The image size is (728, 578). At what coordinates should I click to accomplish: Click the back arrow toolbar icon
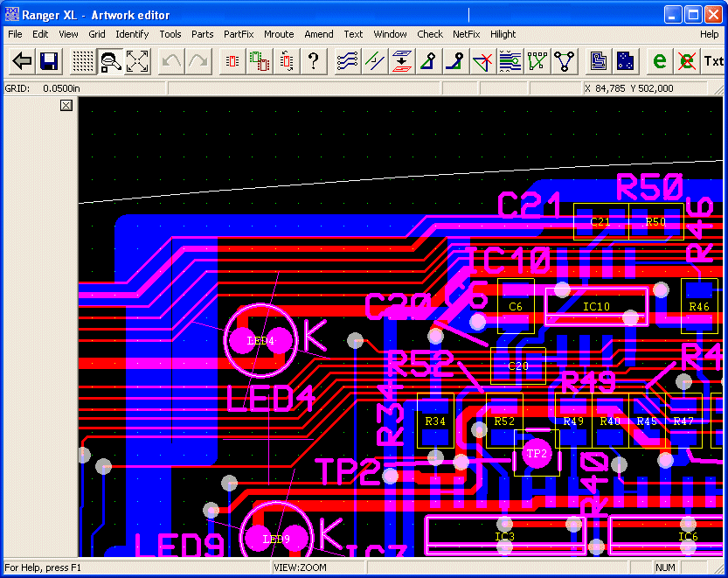[x=22, y=61]
